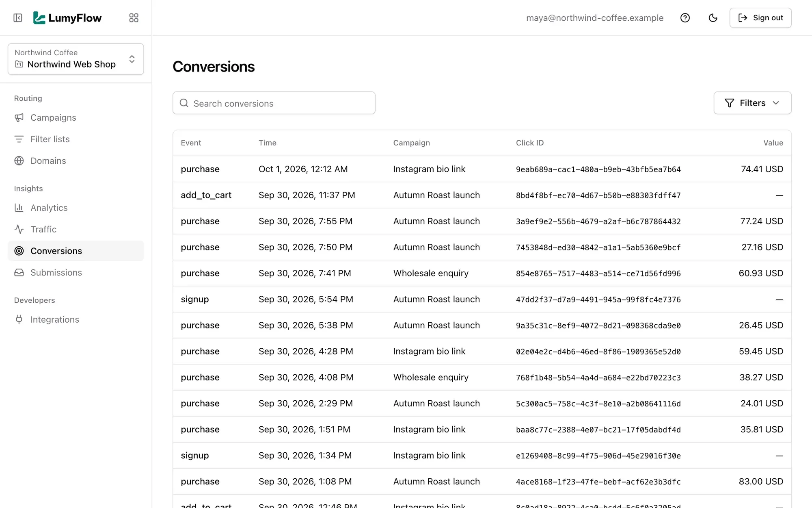
Task: Click the Click ID column header
Action: click(530, 143)
